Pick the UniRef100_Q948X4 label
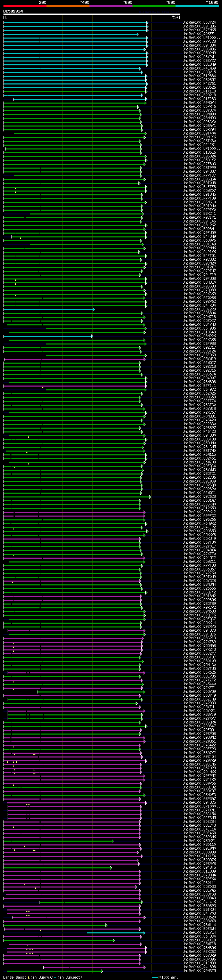Screen dimensions: 222x980 (x=199, y=550)
